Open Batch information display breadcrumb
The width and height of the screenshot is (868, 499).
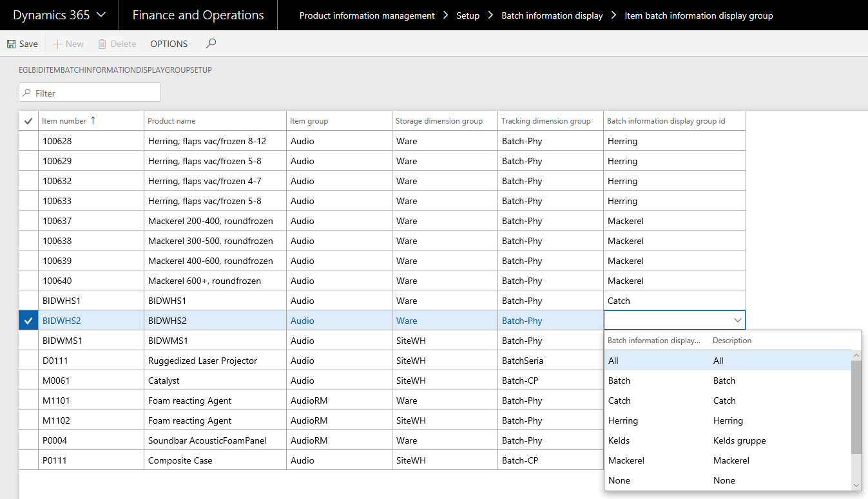click(x=552, y=15)
